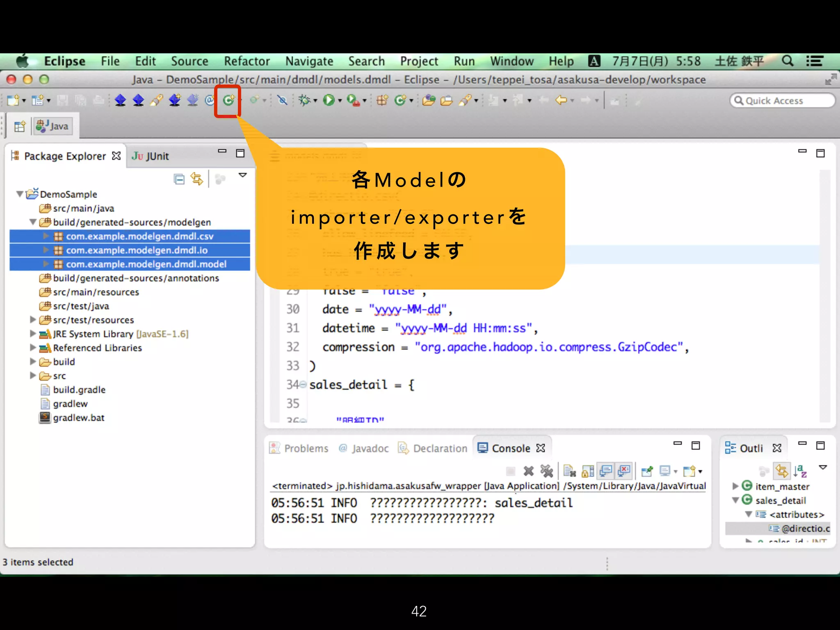The image size is (840, 630).
Task: Expand the Referenced Libraries node
Action: coord(33,347)
